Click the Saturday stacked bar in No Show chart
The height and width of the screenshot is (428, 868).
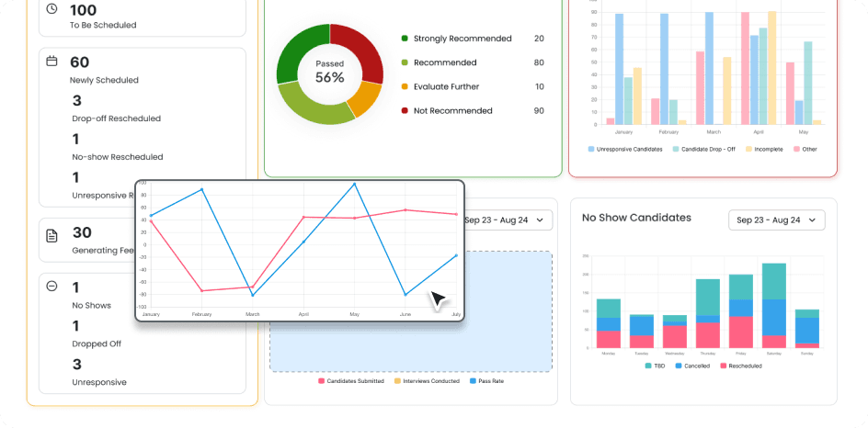tap(774, 306)
